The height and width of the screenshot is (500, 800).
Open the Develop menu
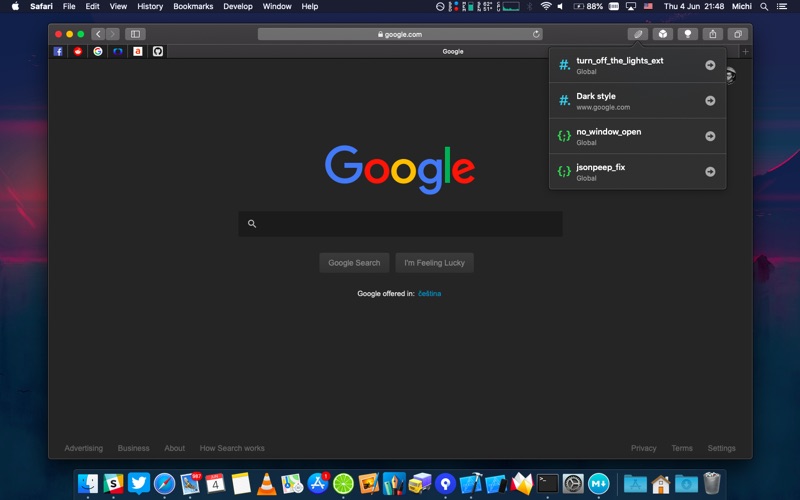pos(238,6)
